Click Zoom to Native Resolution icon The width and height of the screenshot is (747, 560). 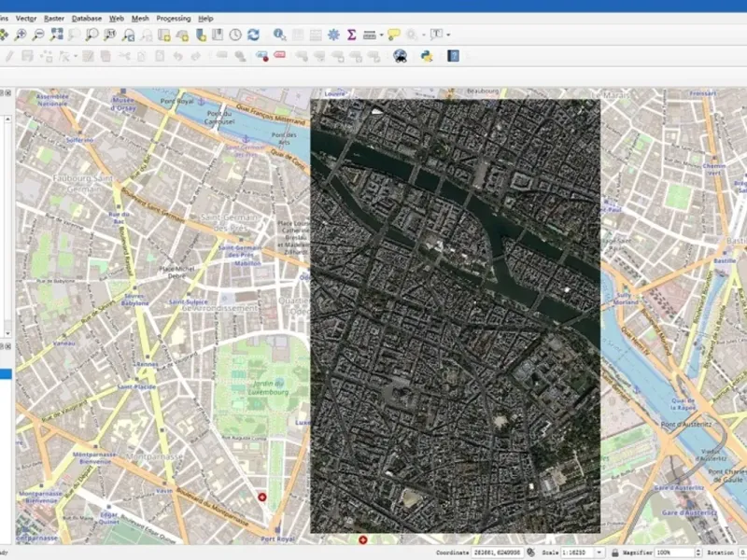tap(110, 35)
